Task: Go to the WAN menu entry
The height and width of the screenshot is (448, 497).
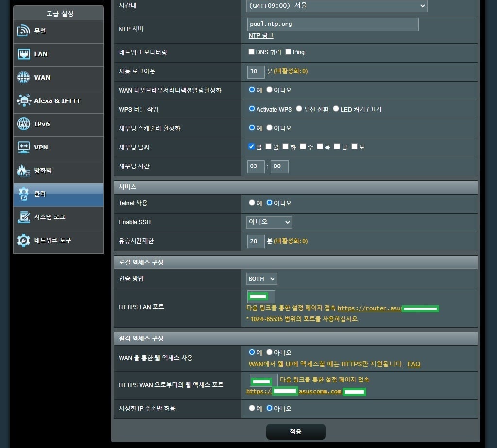Action: tap(59, 78)
